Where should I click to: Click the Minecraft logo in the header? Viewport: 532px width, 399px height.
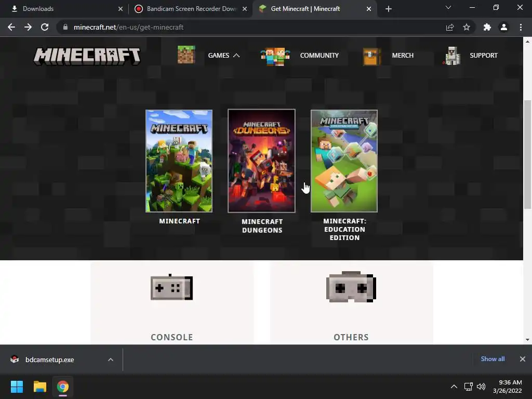[x=87, y=56]
